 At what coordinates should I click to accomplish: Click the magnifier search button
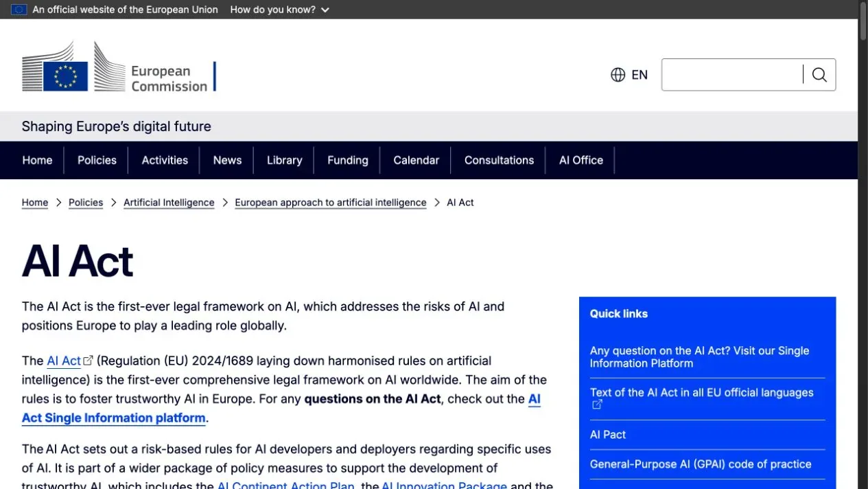819,75
